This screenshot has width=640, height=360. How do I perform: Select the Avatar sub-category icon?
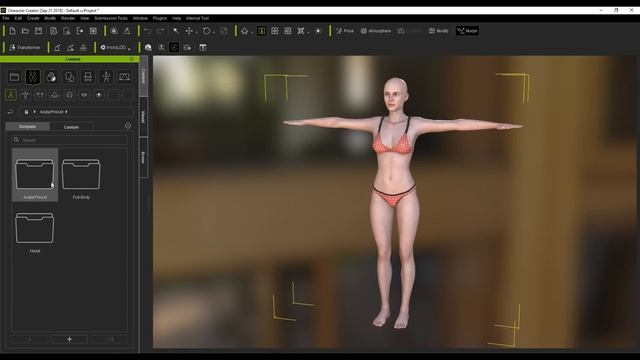(11, 95)
